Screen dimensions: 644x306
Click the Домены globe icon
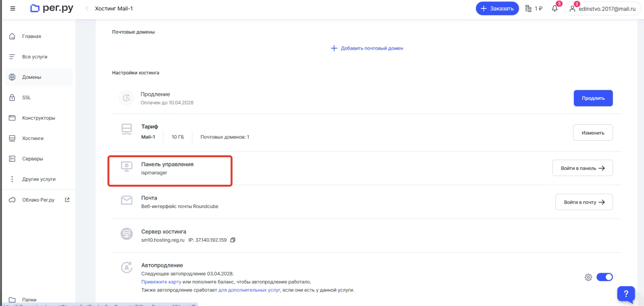(12, 77)
